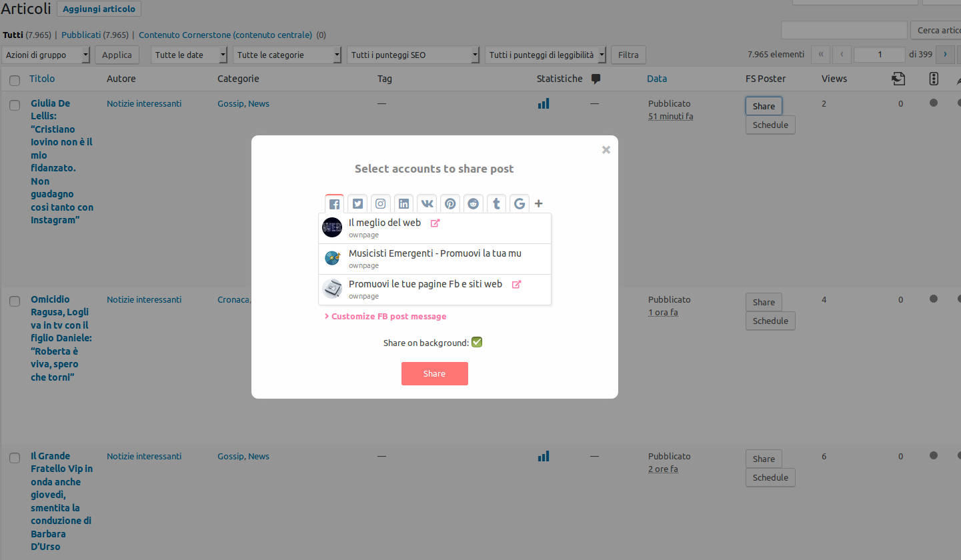Switch to the Google accounts tab
Screen dimensions: 961x560
click(x=520, y=204)
